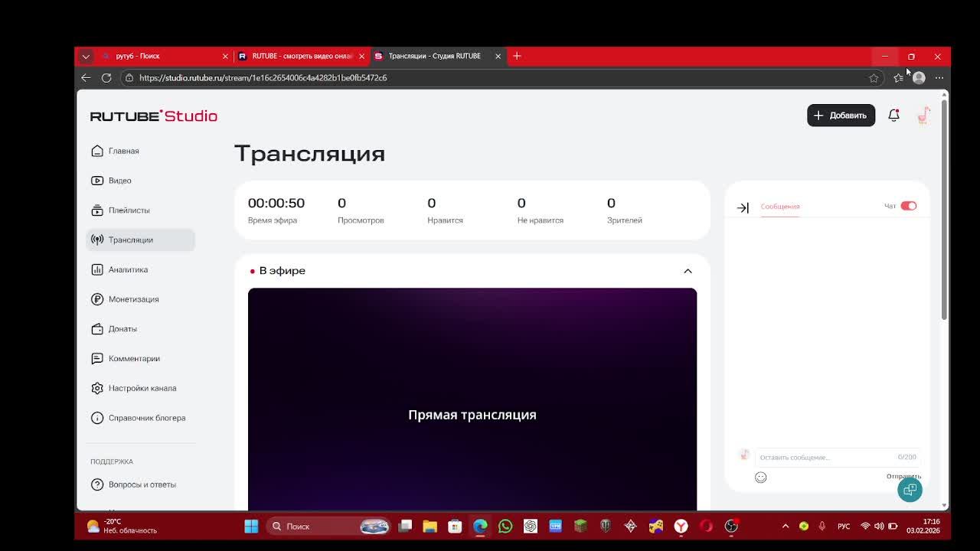Screen dimensions: 980x551
Task: Open File Explorer from taskbar
Action: (x=430, y=526)
